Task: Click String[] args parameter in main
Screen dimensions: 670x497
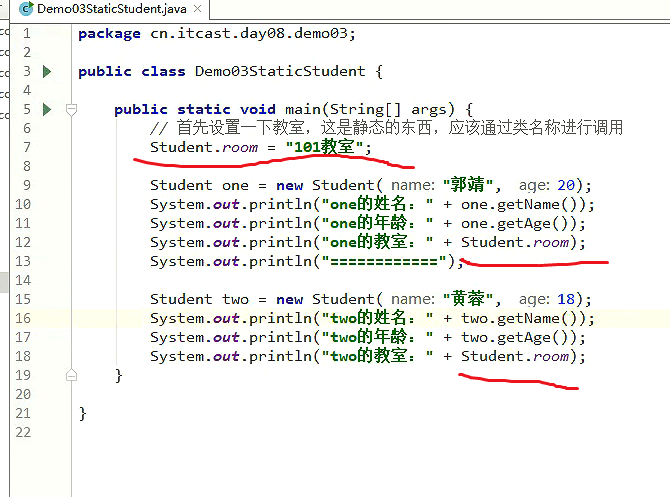Action: pos(388,109)
